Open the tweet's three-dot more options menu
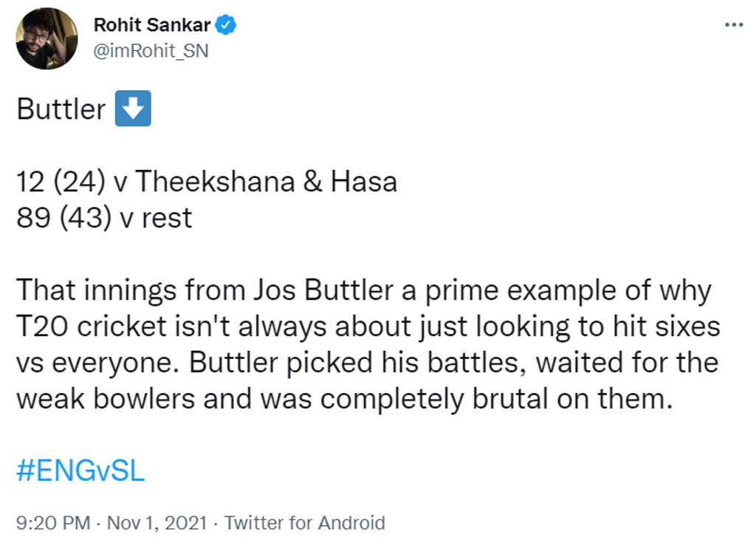Screen dimensions: 756x554 734,24
